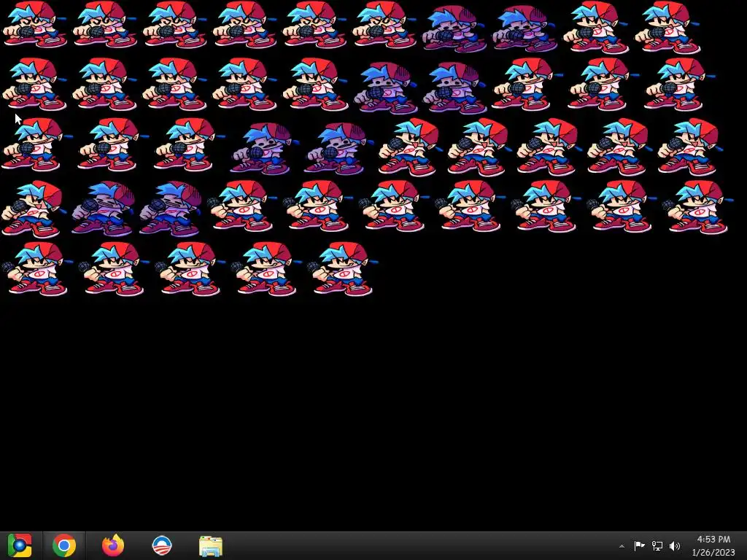Image resolution: width=747 pixels, height=560 pixels.
Task: Open the network status tray icon
Action: 657,545
